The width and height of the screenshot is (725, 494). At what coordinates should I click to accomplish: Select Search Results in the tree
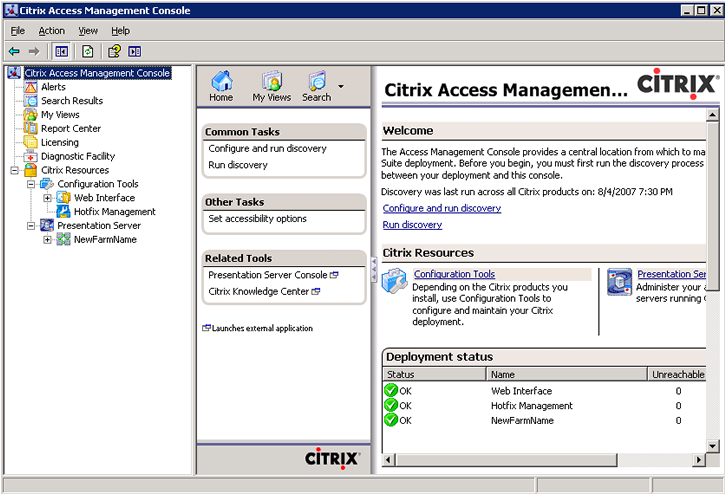(72, 101)
